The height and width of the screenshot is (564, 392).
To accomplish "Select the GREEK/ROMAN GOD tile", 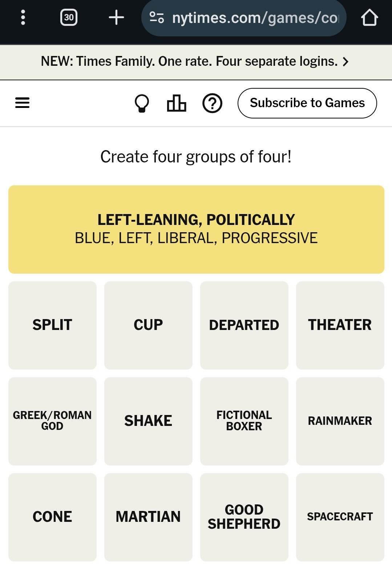I will point(52,421).
